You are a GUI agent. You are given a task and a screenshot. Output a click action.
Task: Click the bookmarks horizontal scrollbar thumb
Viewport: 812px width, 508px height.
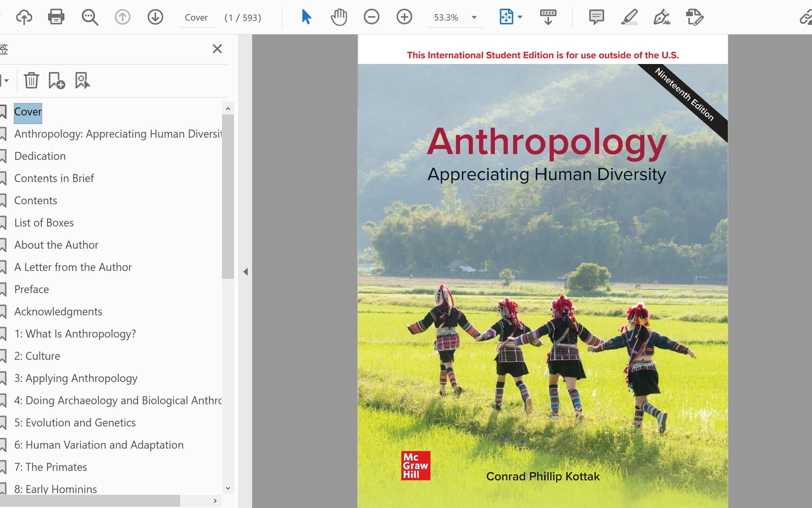pos(90,501)
